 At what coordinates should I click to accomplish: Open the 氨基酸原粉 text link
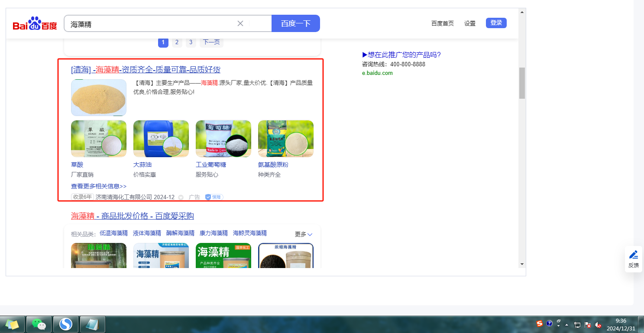(x=273, y=165)
